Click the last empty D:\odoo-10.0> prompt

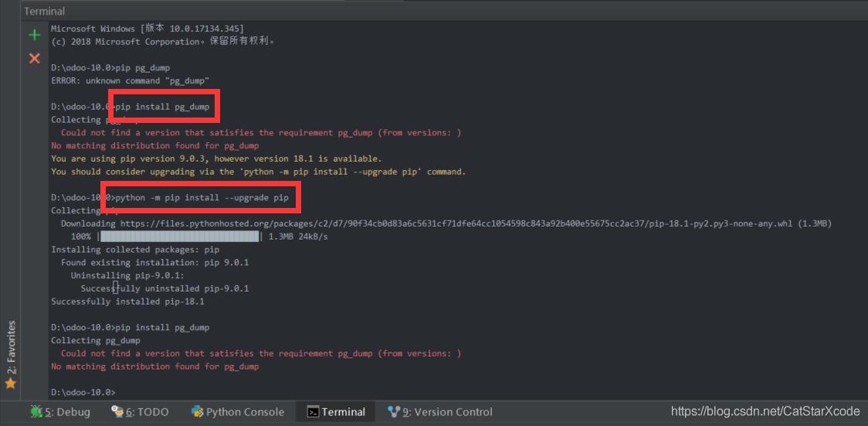[x=83, y=392]
